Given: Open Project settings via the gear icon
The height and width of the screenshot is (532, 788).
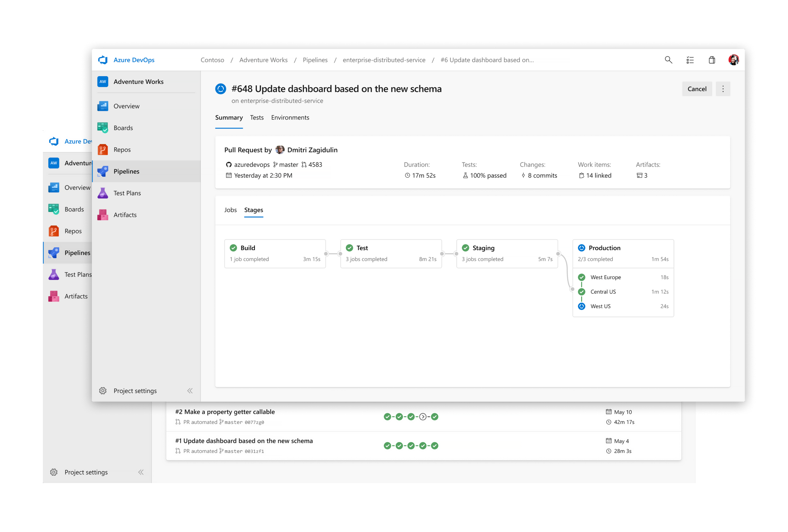Looking at the screenshot, I should (103, 390).
